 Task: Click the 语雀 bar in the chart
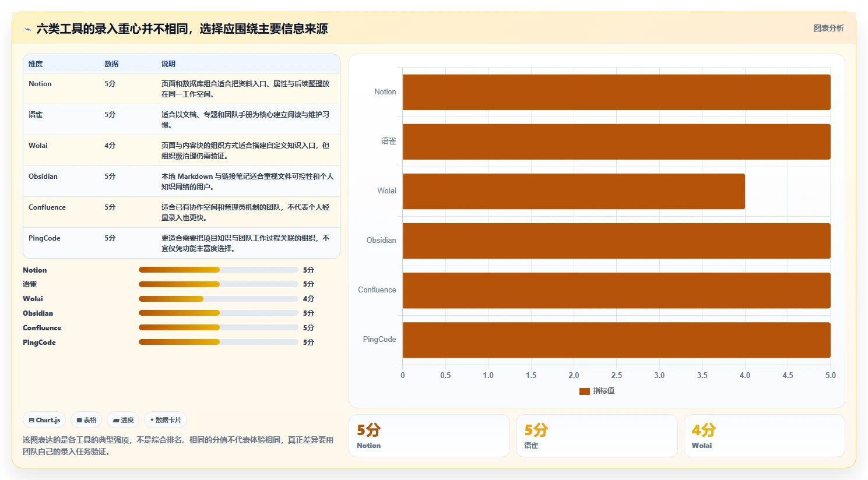click(617, 142)
